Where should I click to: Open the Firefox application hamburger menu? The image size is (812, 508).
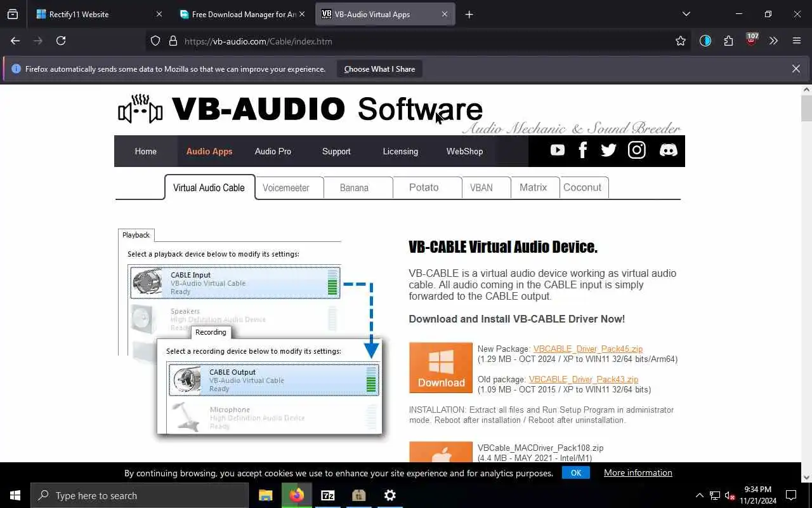tap(797, 41)
